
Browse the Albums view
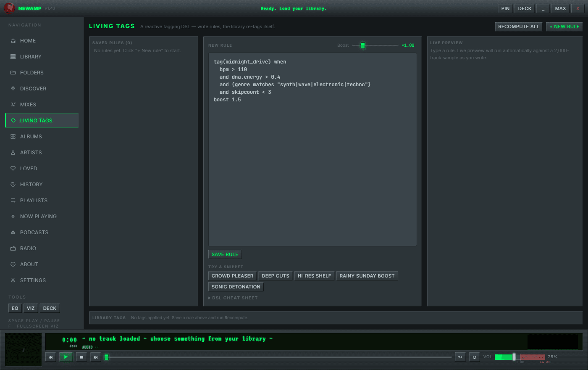click(42, 137)
